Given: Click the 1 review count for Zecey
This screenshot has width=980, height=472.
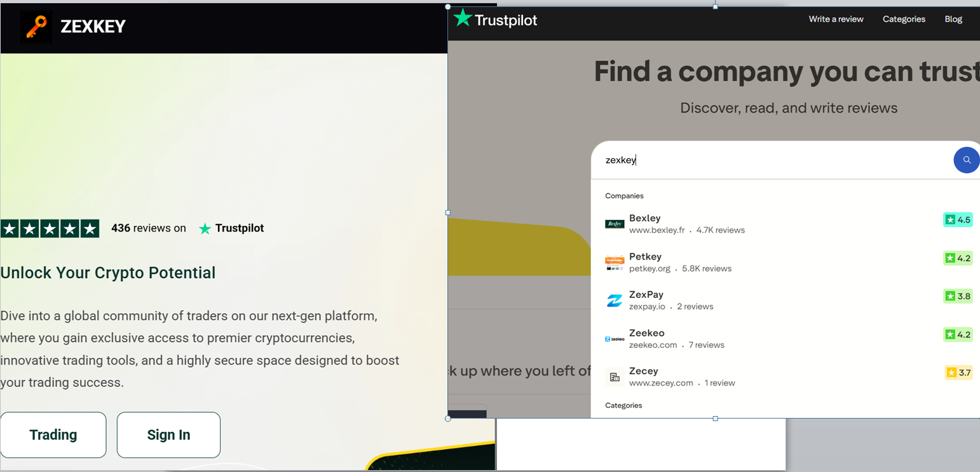Looking at the screenshot, I should [x=720, y=383].
